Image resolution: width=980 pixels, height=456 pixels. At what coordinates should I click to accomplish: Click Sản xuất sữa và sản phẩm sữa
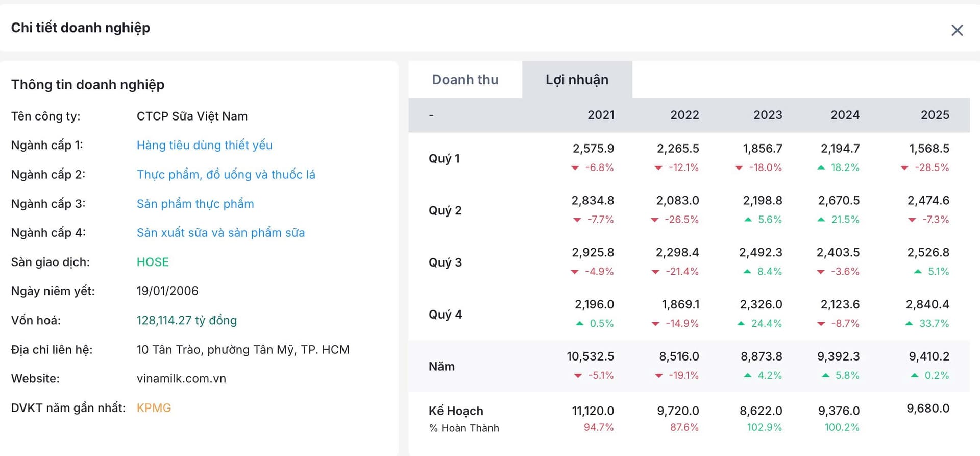tap(220, 233)
